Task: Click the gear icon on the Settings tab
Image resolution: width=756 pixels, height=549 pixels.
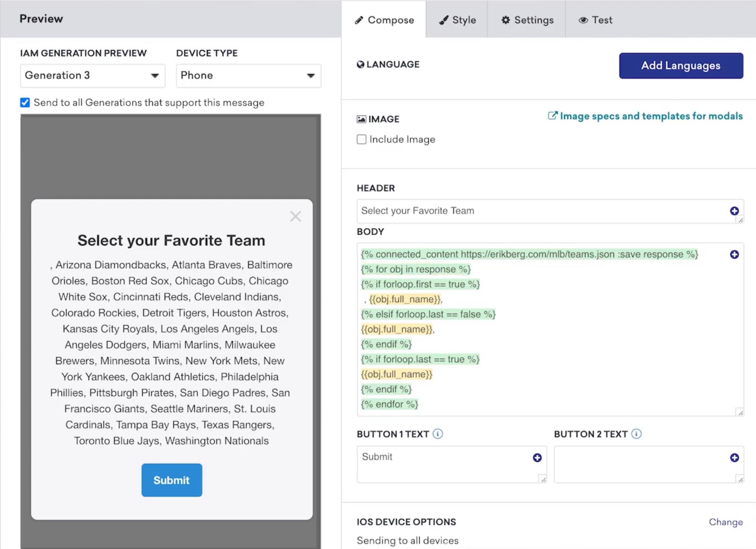Action: tap(506, 20)
